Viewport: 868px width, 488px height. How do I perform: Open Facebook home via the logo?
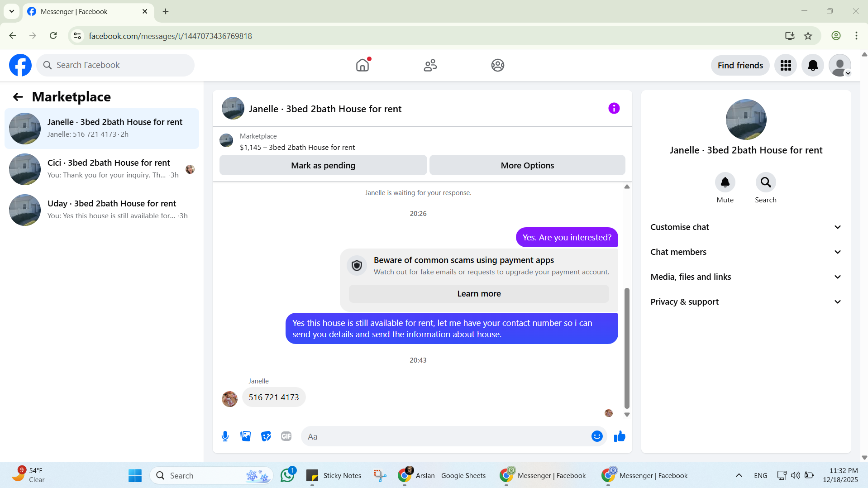pos(20,65)
